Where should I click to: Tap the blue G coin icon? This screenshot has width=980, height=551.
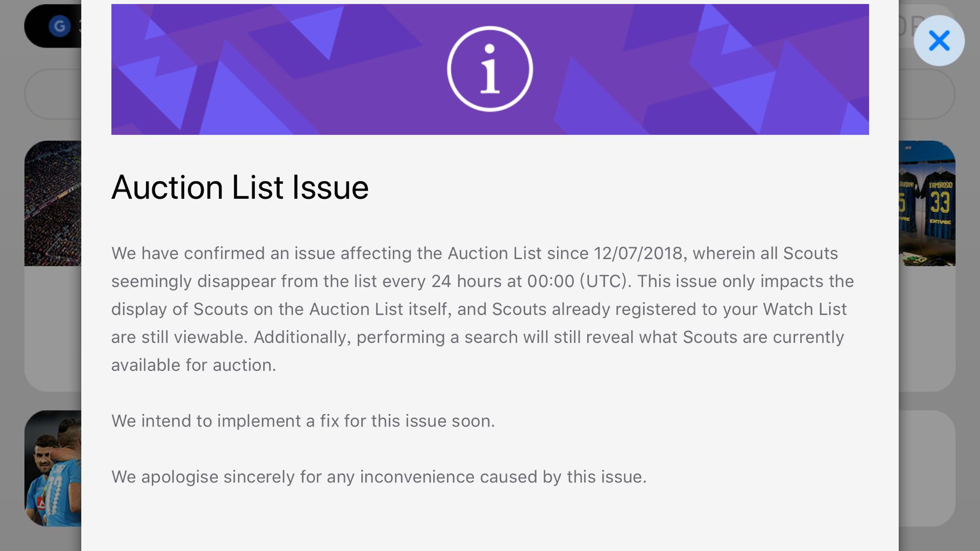[60, 26]
